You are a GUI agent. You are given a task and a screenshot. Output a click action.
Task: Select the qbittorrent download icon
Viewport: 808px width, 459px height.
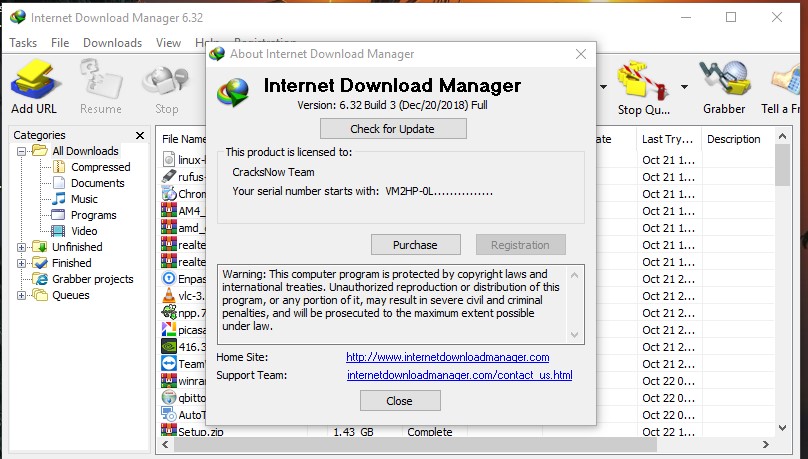point(169,398)
